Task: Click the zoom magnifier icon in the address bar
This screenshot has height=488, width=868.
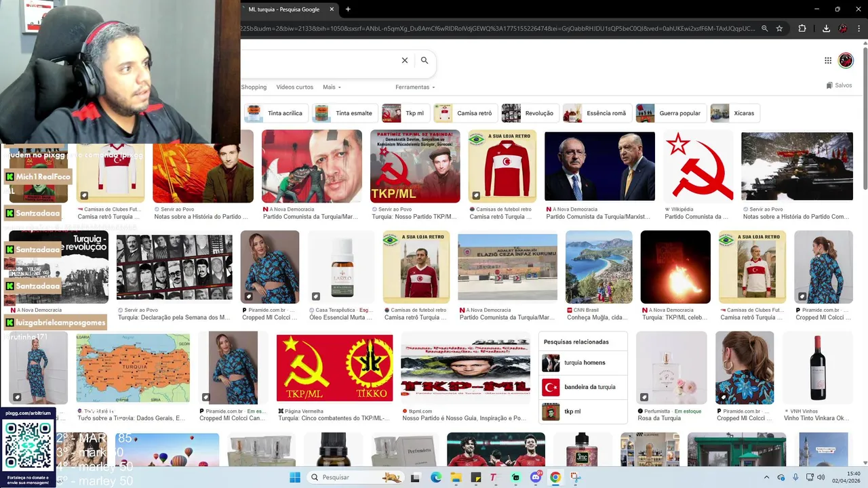Action: tap(765, 28)
